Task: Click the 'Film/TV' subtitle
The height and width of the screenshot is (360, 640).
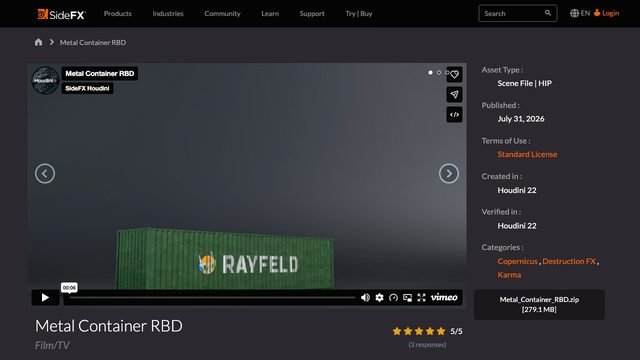Action: (52, 345)
